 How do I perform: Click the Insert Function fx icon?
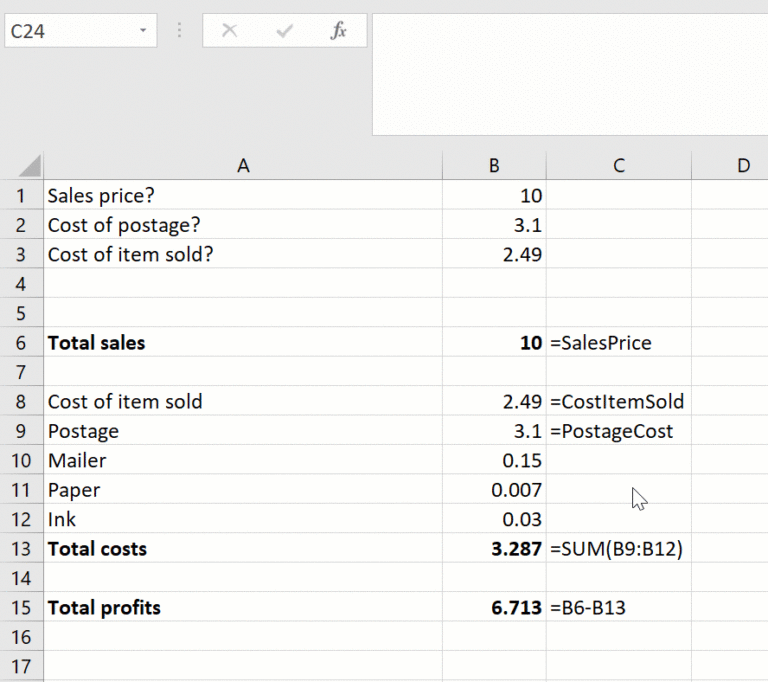click(x=339, y=31)
